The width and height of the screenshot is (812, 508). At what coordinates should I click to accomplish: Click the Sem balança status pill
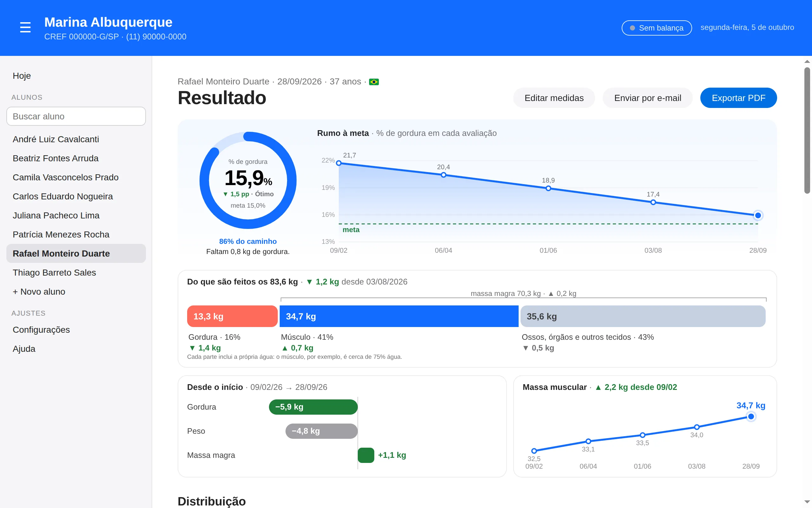coord(656,28)
